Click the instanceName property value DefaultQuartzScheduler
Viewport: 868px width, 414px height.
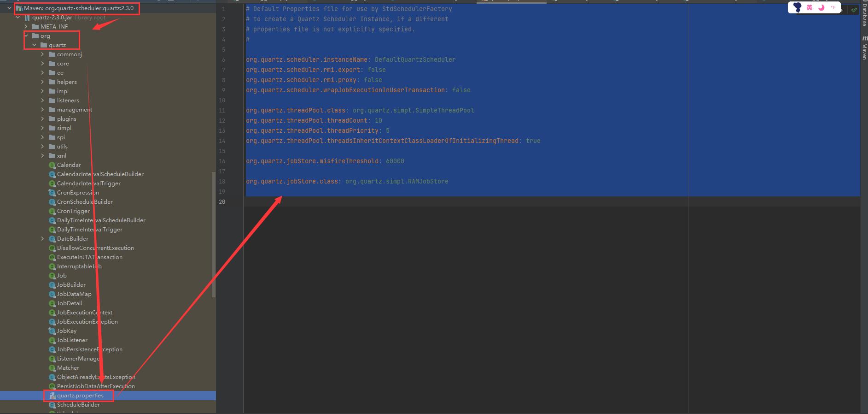point(415,59)
